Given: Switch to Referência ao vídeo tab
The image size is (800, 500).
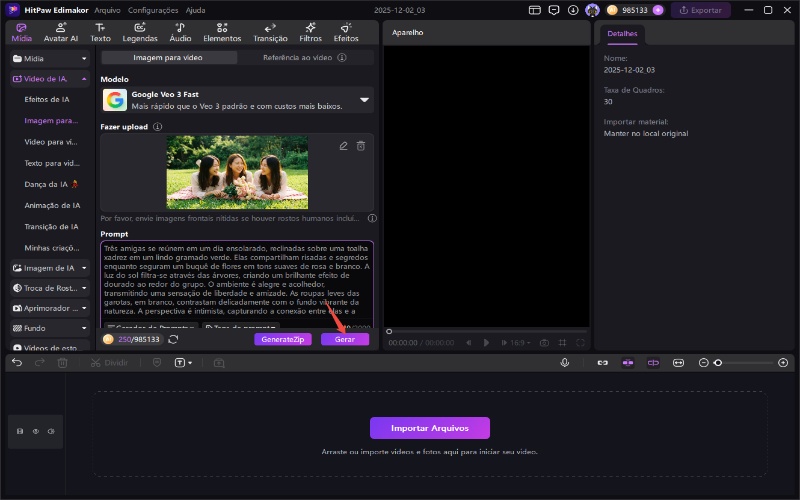Looking at the screenshot, I should click(x=297, y=58).
